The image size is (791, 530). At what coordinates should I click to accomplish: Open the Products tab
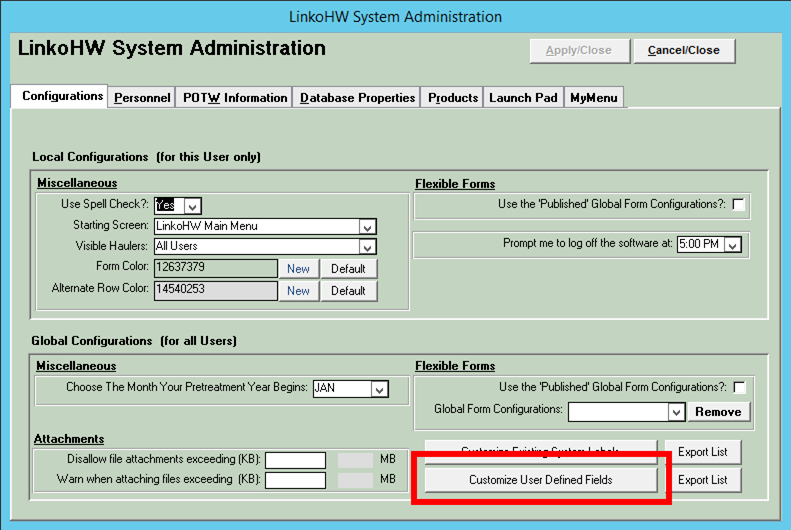click(453, 97)
